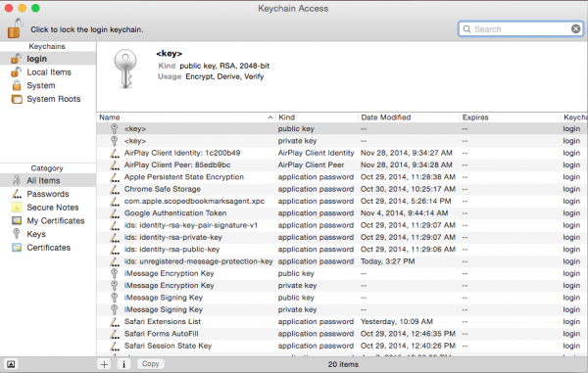Click the padlock icon to lock the login keychain

tap(15, 28)
